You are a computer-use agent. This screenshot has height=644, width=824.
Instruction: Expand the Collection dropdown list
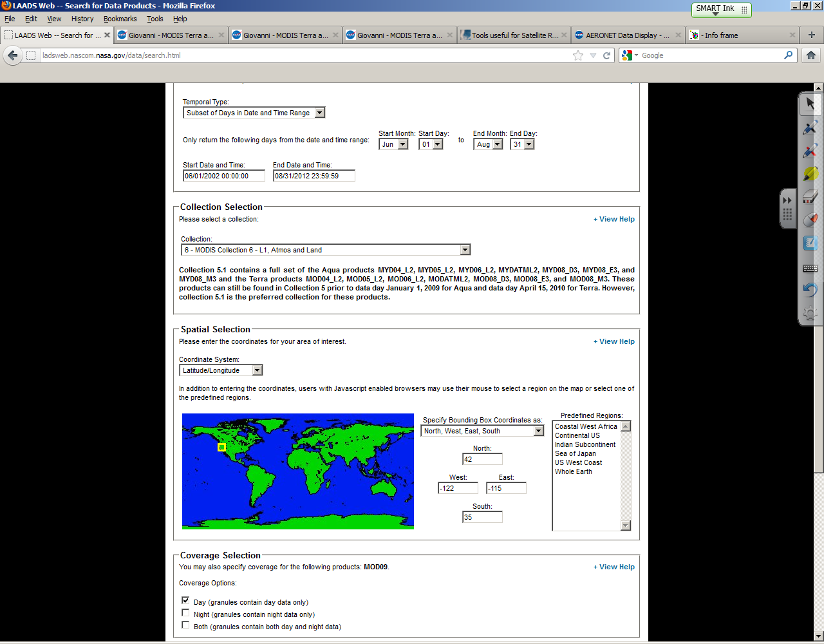[x=326, y=250]
